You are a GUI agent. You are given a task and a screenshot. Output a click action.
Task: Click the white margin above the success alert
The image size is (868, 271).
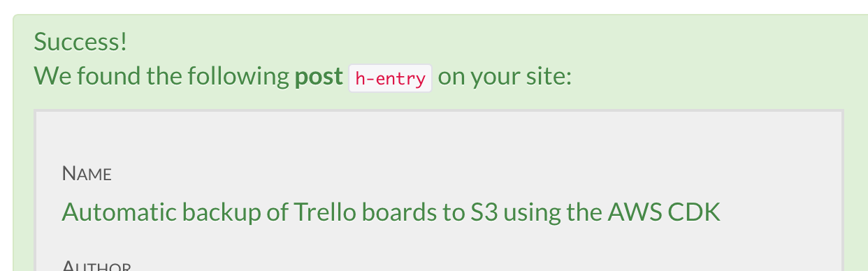[434, 6]
